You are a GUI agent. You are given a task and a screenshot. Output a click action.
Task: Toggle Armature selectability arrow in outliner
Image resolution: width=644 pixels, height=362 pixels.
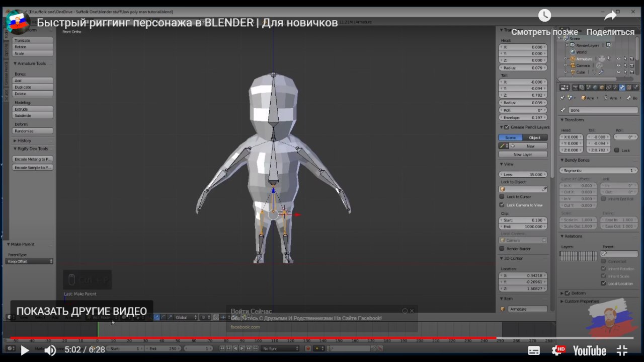tap(625, 59)
